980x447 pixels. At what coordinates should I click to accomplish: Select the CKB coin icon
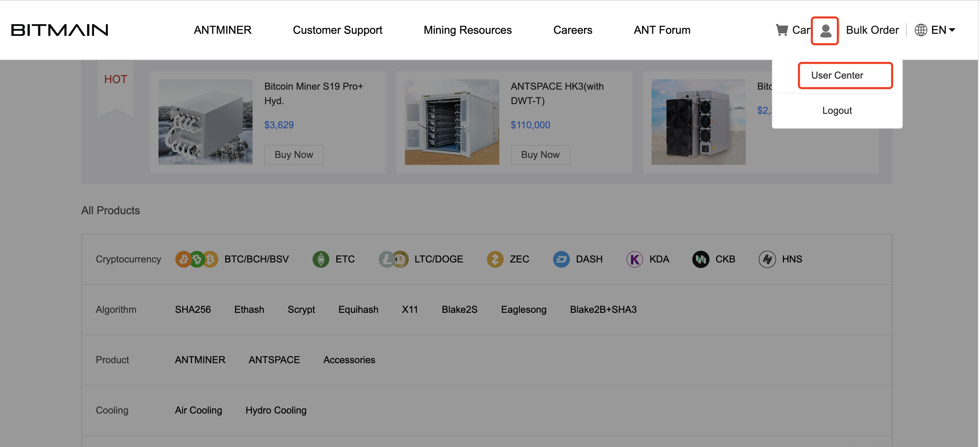coord(701,259)
